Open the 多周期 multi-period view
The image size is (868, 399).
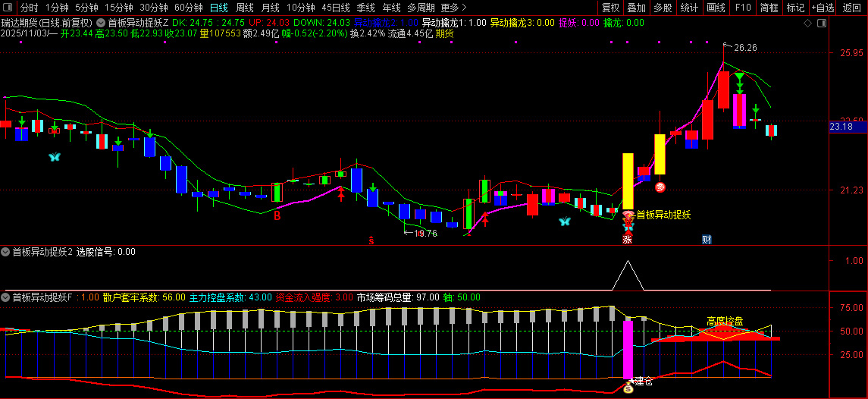[420, 8]
